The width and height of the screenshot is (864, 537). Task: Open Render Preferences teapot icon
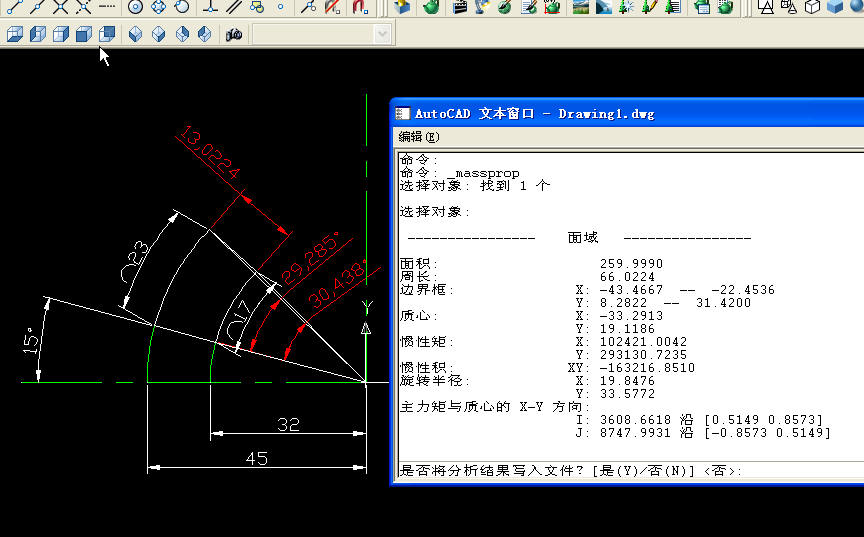tap(701, 7)
